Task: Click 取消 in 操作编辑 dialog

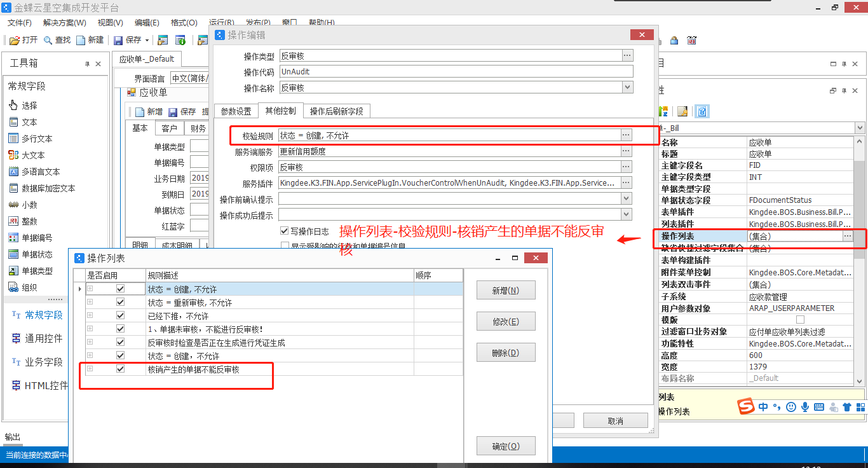Action: point(616,420)
